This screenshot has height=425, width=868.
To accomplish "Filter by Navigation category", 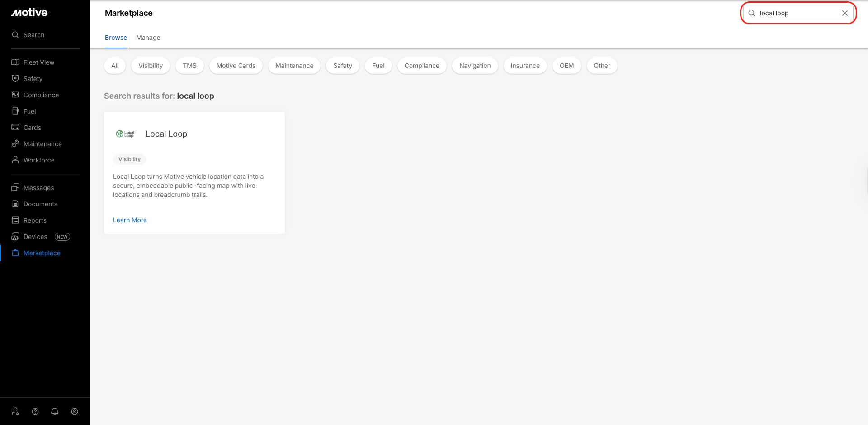I will tap(475, 66).
